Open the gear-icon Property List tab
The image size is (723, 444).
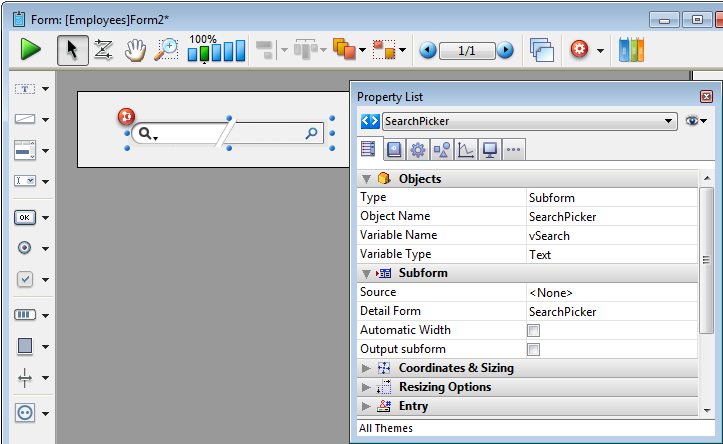pos(418,150)
